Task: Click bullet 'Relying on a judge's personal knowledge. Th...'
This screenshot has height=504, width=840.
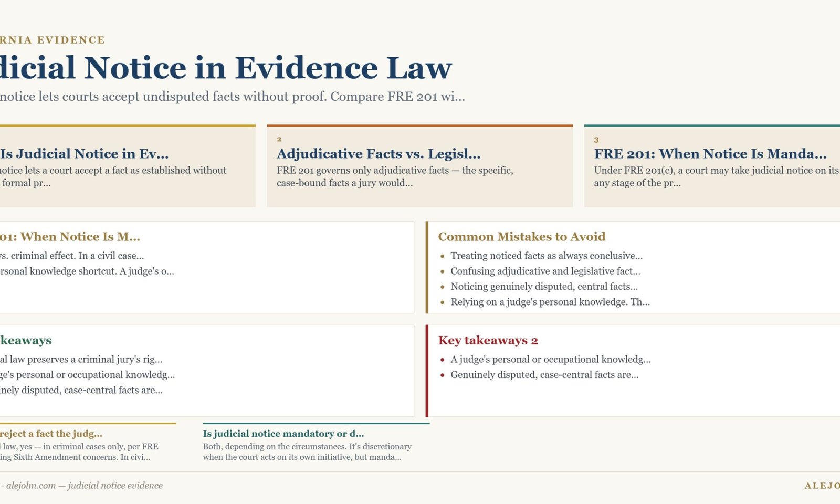Action: pyautogui.click(x=550, y=302)
